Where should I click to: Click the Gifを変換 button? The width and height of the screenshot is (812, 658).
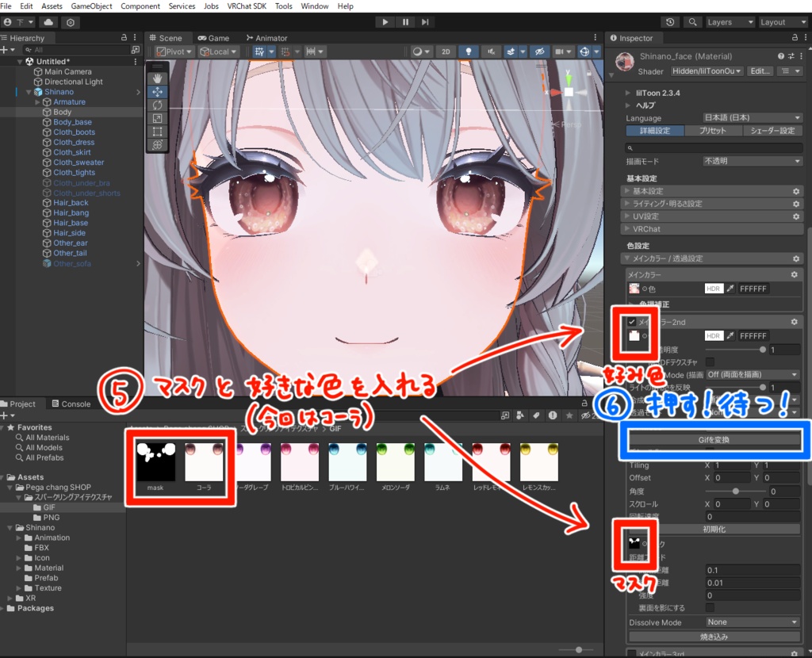714,439
